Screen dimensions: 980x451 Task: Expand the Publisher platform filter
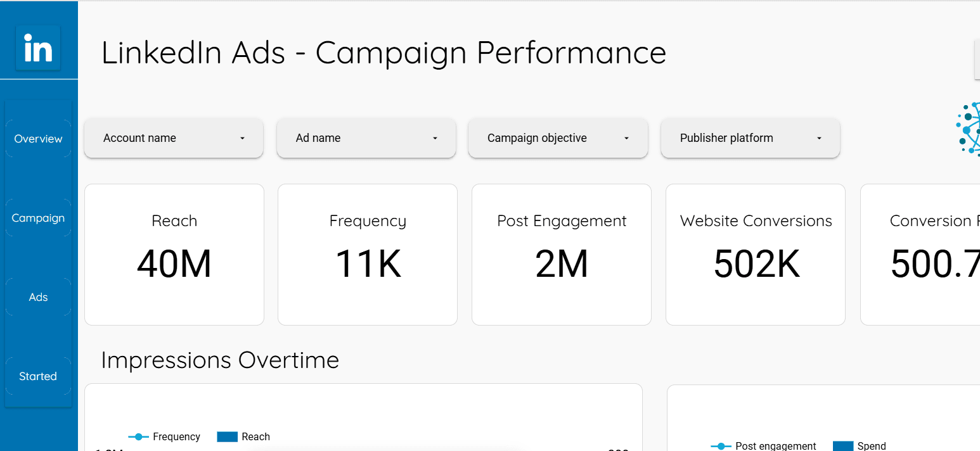751,138
